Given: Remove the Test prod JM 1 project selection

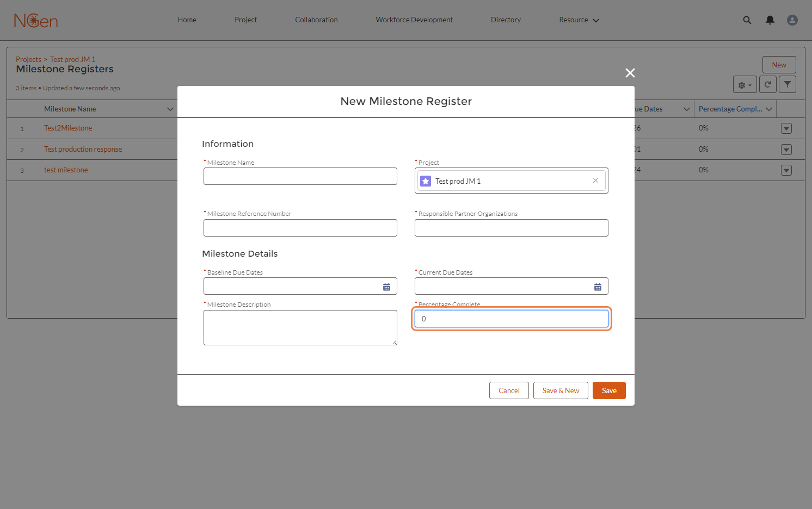Looking at the screenshot, I should (595, 181).
